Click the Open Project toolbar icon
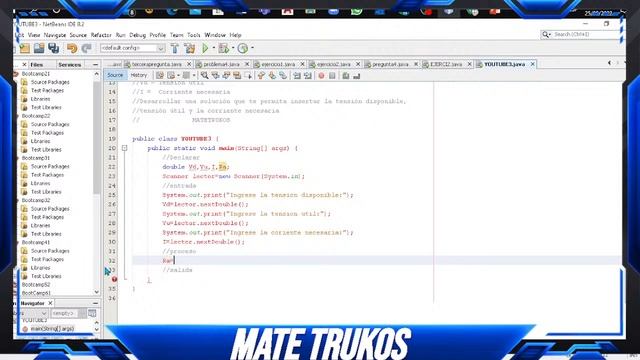This screenshot has width=640, height=360. (x=39, y=48)
